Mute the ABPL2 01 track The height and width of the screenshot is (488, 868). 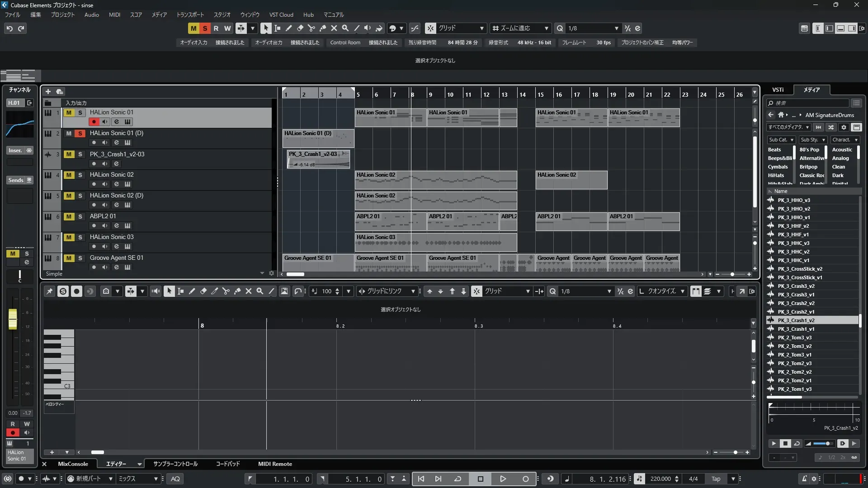pyautogui.click(x=69, y=216)
